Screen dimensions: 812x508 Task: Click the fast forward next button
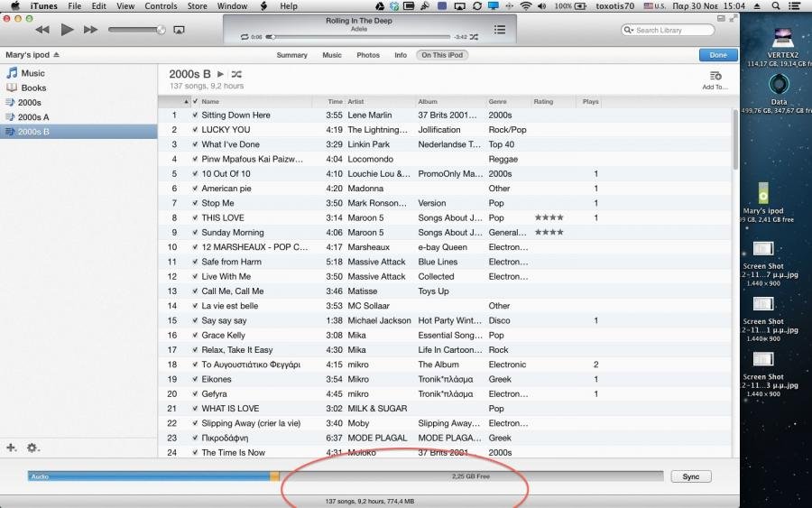point(90,30)
